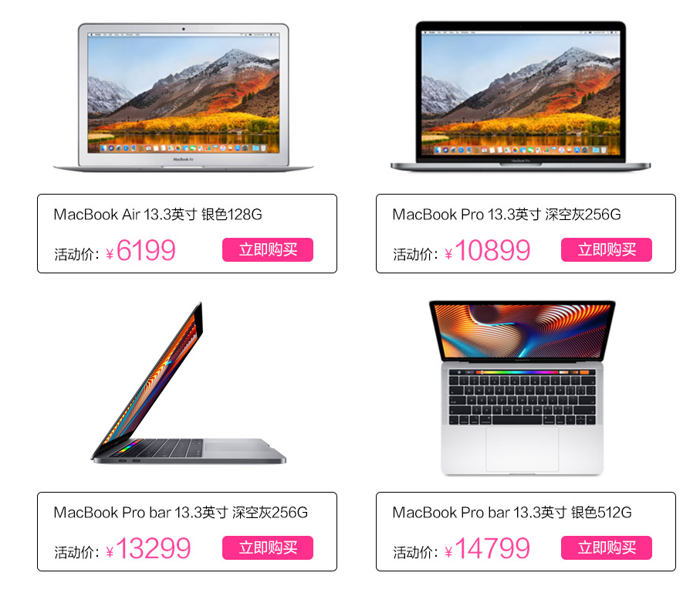Buy now the MacBook Pro bar 14799

[x=607, y=547]
